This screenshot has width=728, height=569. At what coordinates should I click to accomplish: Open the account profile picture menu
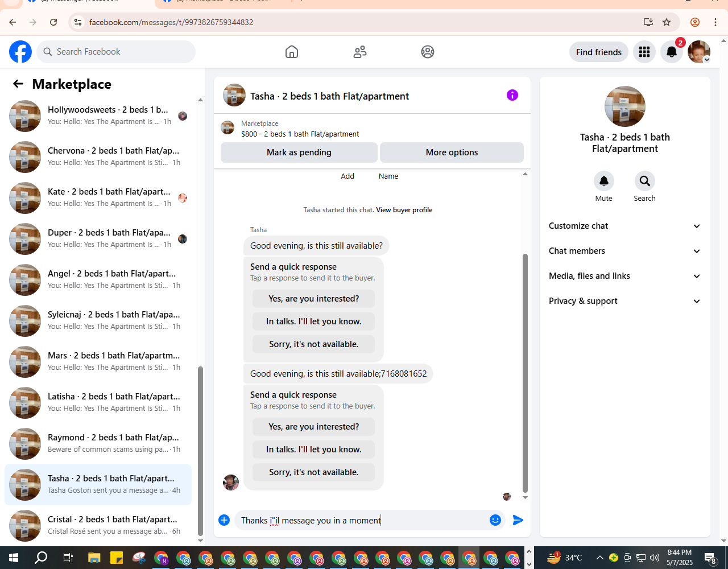699,52
